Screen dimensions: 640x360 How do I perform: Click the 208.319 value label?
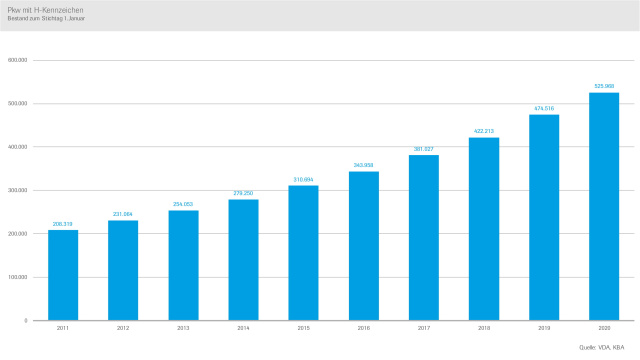click(x=62, y=224)
